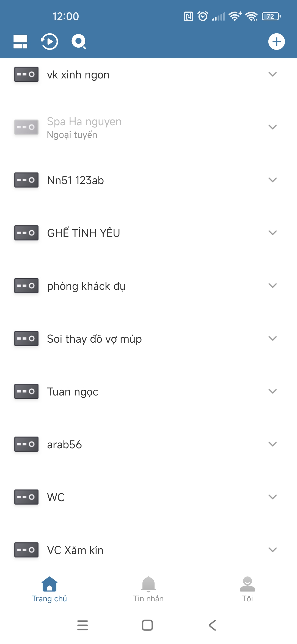Tap the Ngoại tuyến status text
The width and height of the screenshot is (297, 644).
click(x=72, y=135)
